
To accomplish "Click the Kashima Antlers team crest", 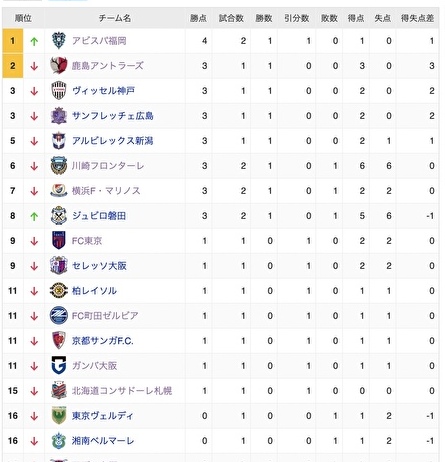I will click(59, 66).
